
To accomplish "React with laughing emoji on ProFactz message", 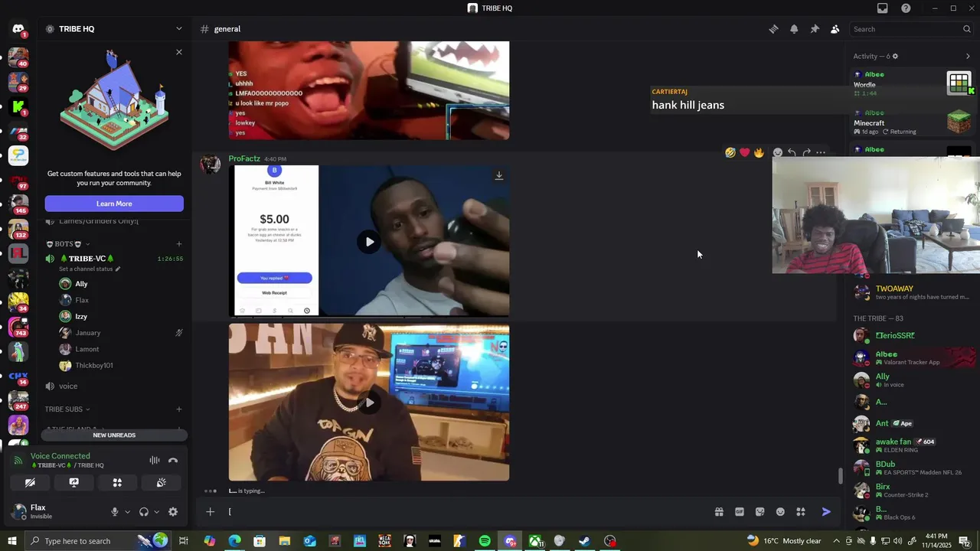I will pos(730,152).
